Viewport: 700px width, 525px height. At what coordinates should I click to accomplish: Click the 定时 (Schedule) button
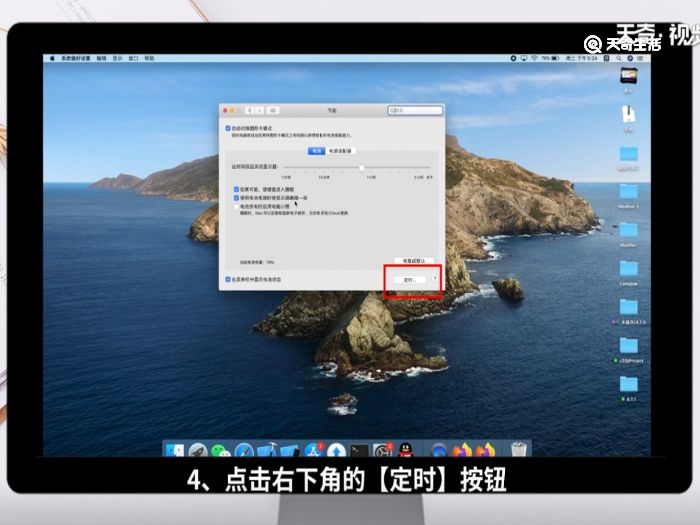click(409, 280)
